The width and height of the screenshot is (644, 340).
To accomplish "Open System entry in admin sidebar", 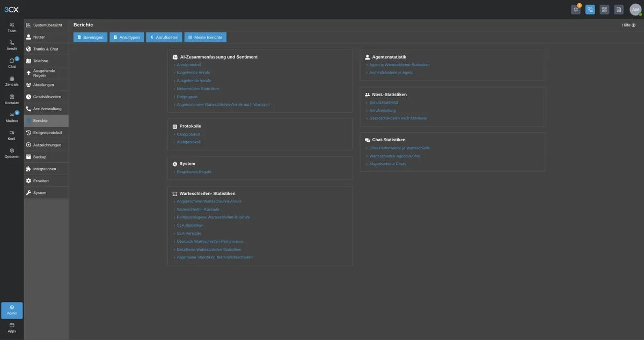I will pyautogui.click(x=46, y=193).
